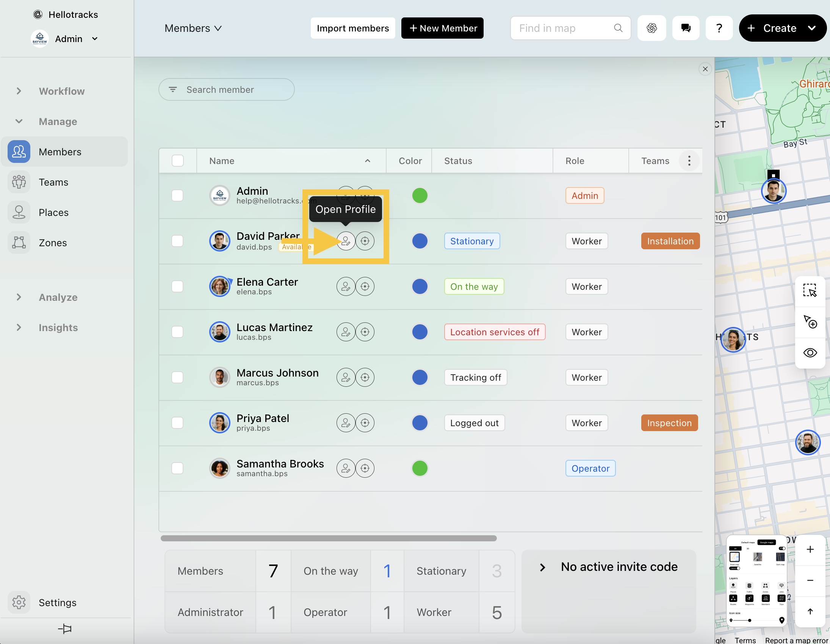The image size is (830, 644).
Task: Go to Teams in the sidebar
Action: [x=53, y=182]
